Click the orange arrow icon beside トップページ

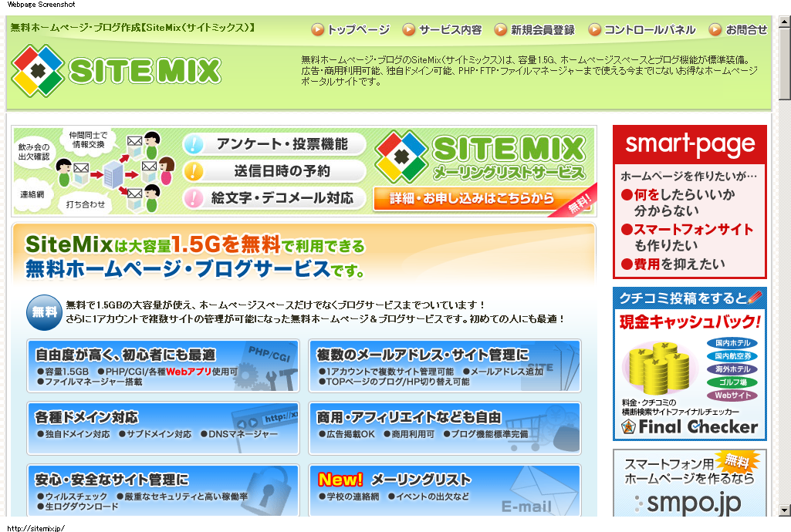[x=318, y=30]
